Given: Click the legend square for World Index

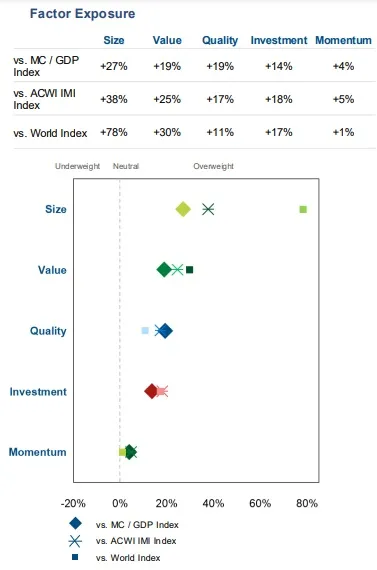Looking at the screenshot, I should click(x=75, y=557).
